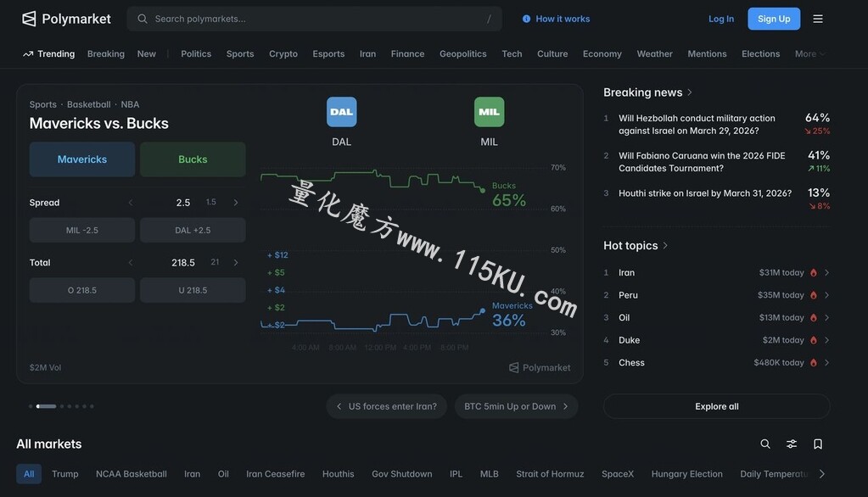The height and width of the screenshot is (497, 868).
Task: Select the DAL +2.5 spread button
Action: pyautogui.click(x=193, y=230)
